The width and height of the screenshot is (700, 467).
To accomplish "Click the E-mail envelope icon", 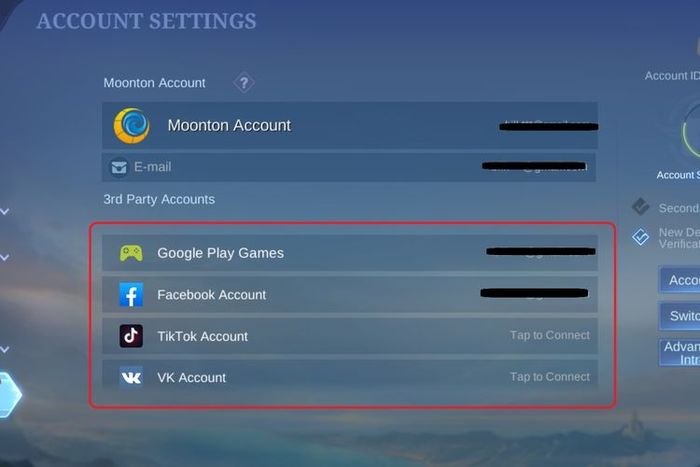I will coord(119,167).
